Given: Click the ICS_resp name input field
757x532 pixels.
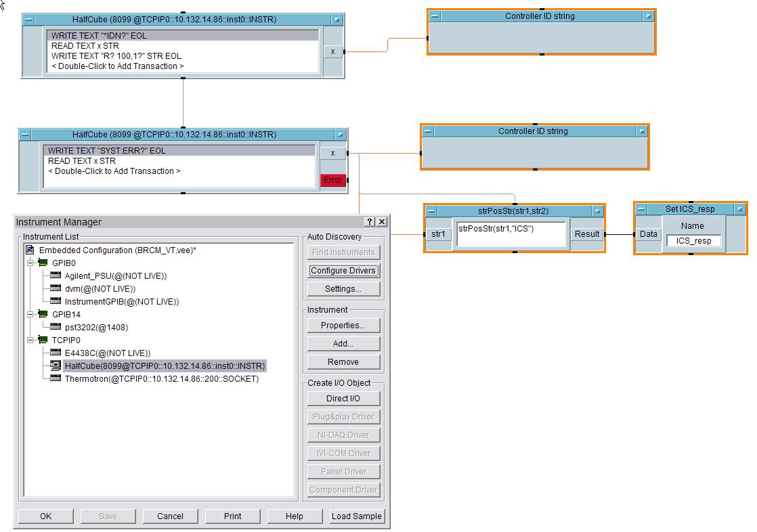Looking at the screenshot, I should [x=693, y=241].
